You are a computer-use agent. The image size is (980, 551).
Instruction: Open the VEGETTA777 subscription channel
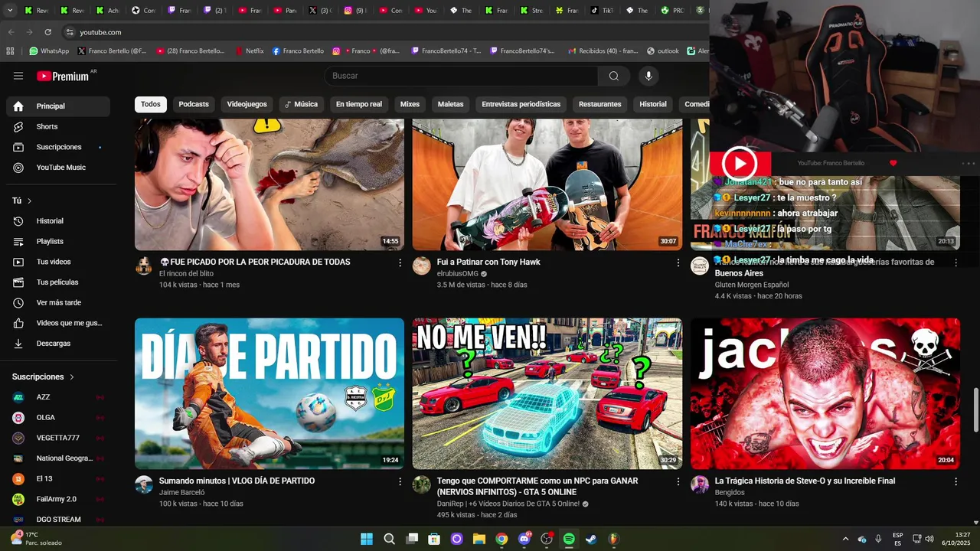pos(58,438)
